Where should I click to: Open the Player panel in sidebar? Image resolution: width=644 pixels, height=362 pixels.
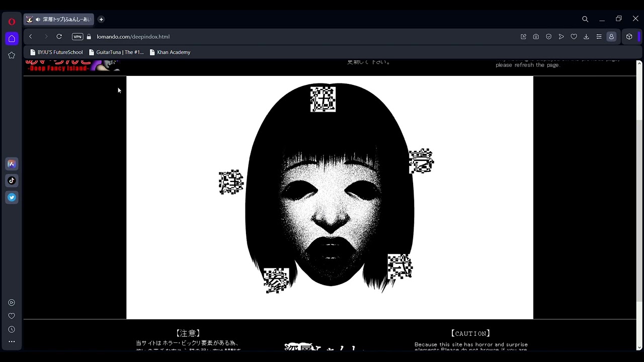12,303
